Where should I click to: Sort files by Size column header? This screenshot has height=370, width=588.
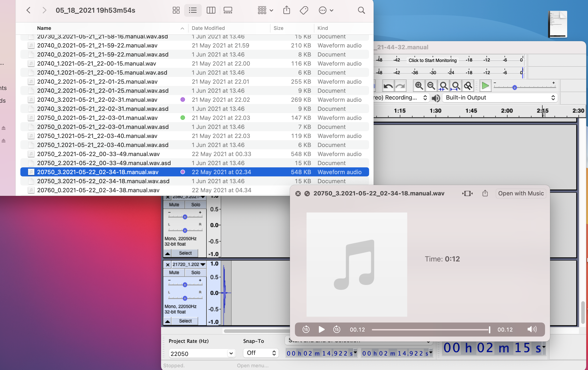point(278,28)
